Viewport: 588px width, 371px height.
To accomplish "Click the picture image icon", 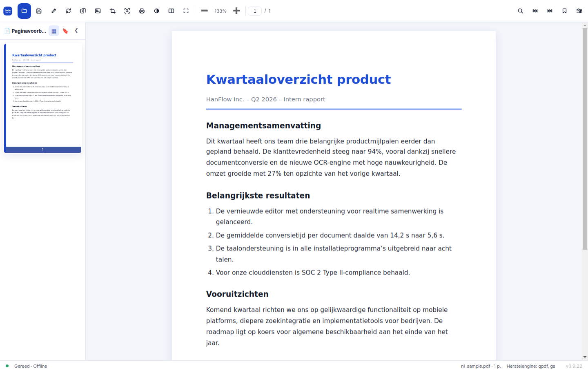I will [x=98, y=11].
